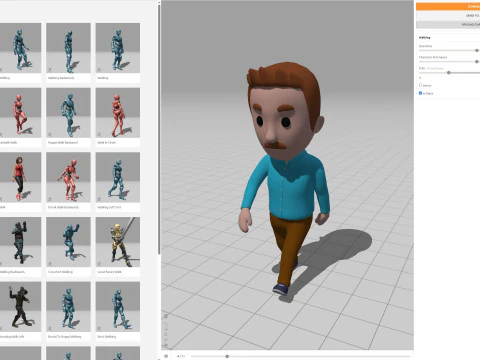This screenshot has width=480, height=360.
Task: Click the Send To button
Action: (x=448, y=15)
